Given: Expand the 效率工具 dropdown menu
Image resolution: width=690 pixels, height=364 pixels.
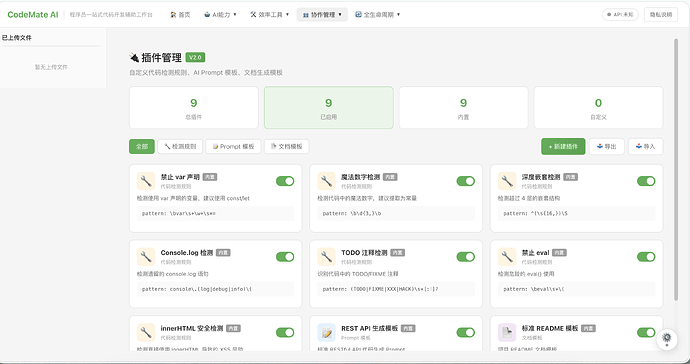Looking at the screenshot, I should (269, 15).
